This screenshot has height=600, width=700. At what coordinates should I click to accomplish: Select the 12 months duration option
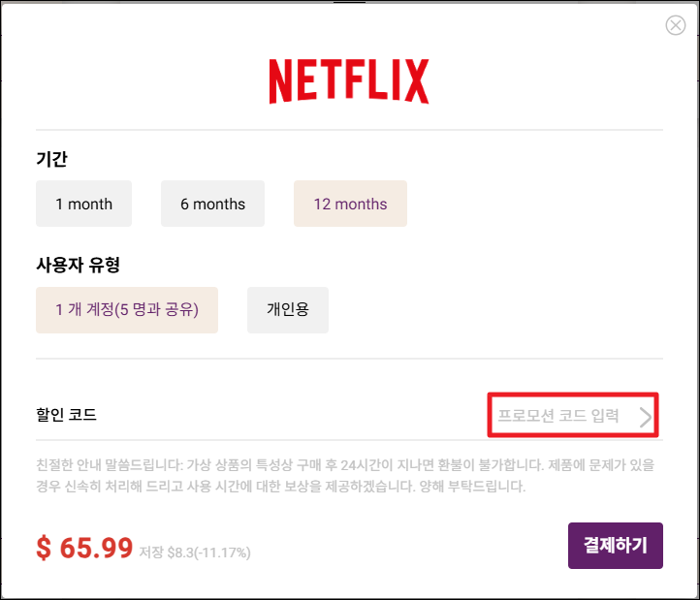(350, 204)
